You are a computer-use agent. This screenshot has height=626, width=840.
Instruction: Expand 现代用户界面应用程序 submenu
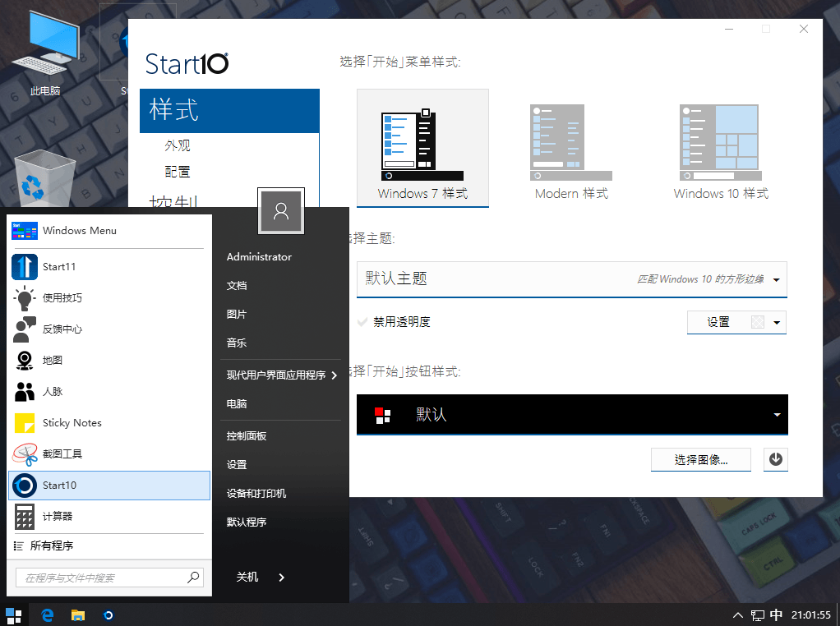(281, 375)
